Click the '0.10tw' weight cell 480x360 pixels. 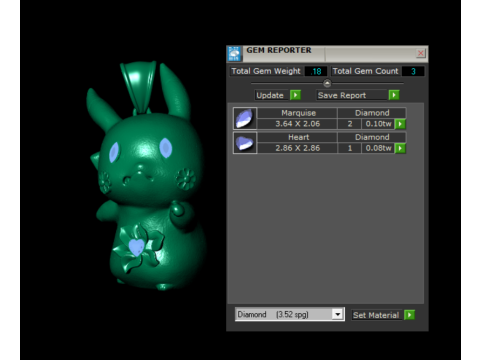coord(378,124)
